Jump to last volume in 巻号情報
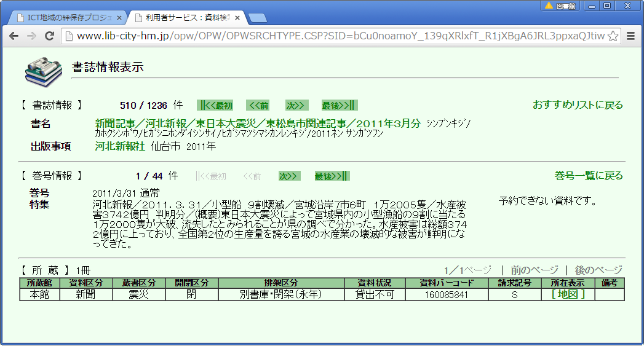 coord(332,176)
